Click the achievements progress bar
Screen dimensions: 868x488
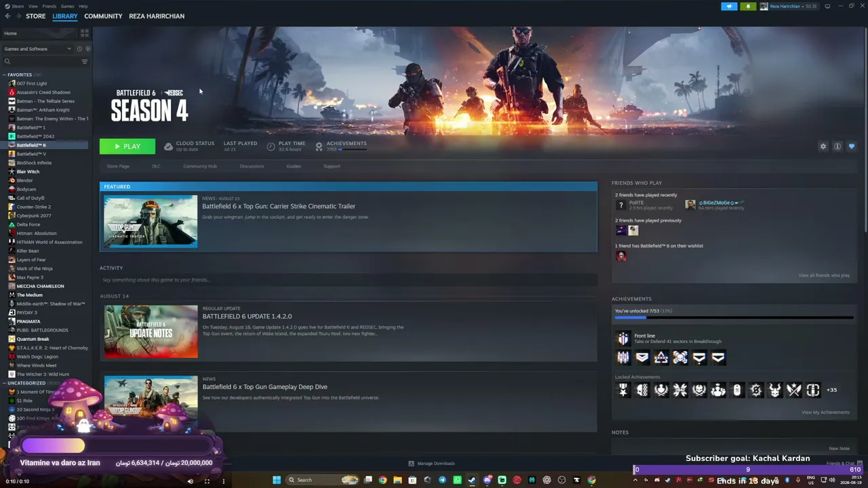tap(734, 317)
